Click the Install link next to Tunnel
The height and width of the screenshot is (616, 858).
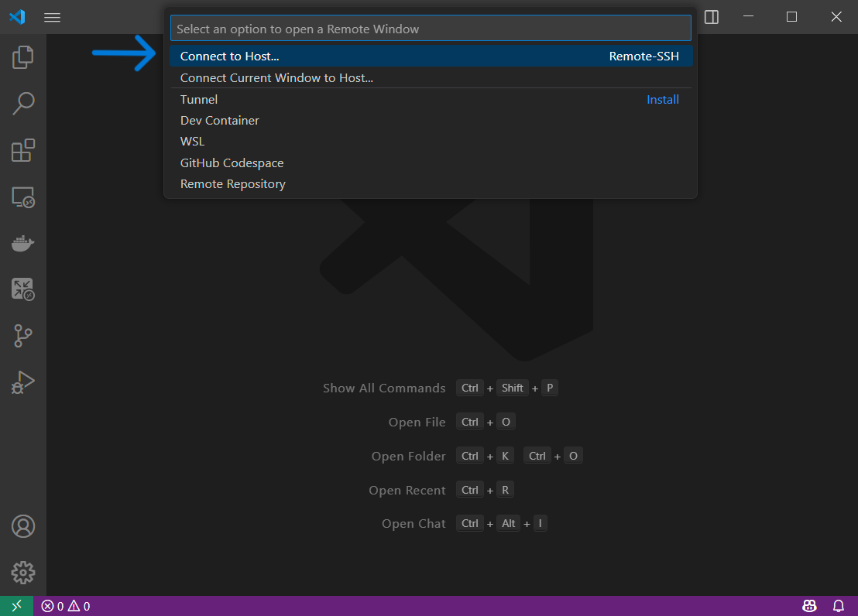662,100
